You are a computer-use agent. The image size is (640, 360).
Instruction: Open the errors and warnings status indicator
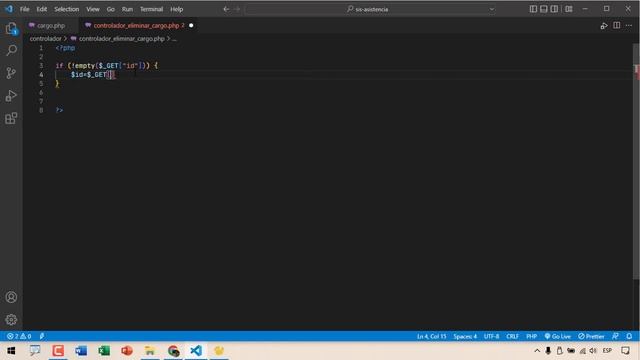coord(19,336)
